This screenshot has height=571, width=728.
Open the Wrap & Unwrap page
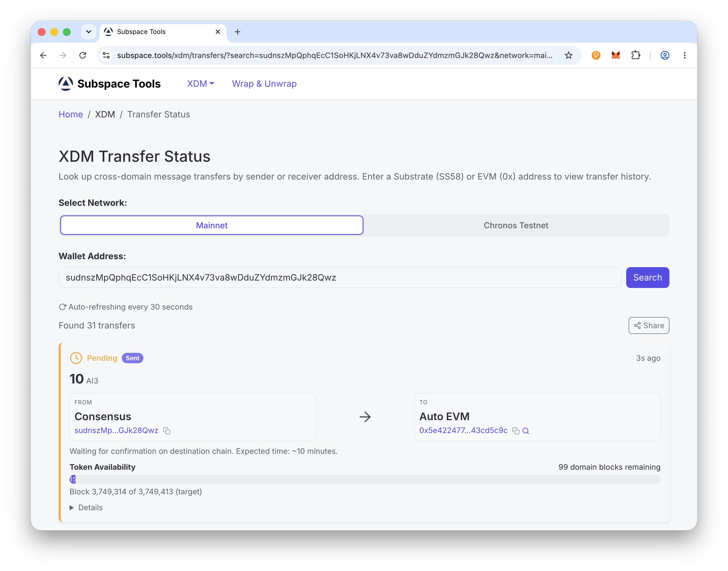(x=264, y=83)
